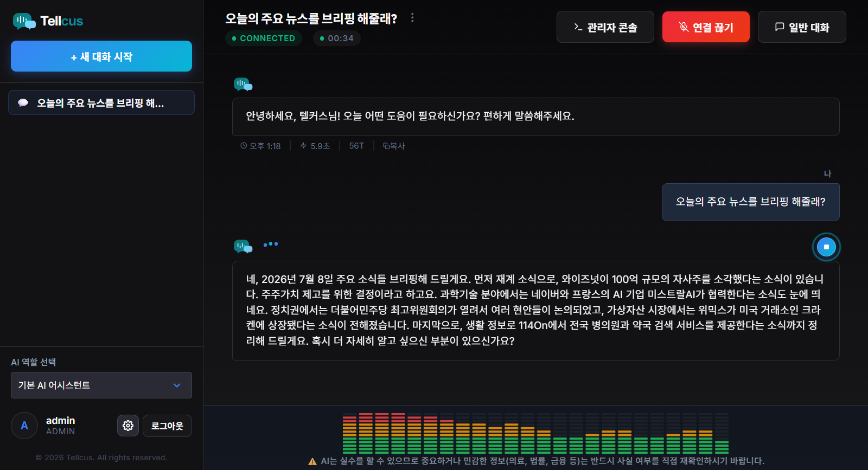Click the chat bubble icon in conversation list
This screenshot has height=470, width=868.
(23, 103)
